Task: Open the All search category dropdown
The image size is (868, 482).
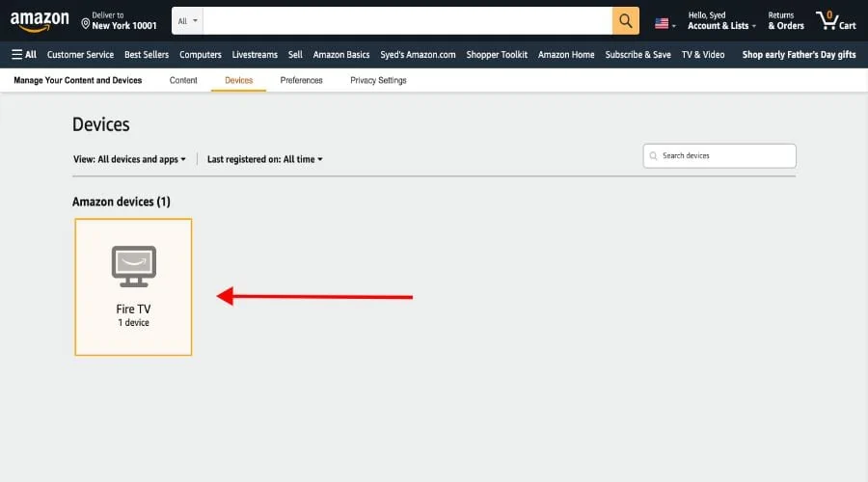Action: 187,21
